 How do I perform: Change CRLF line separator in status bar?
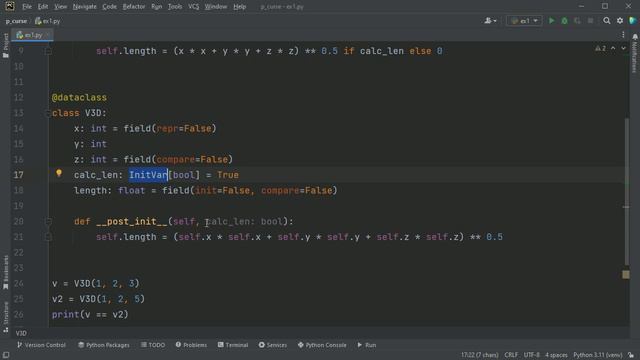pos(511,355)
